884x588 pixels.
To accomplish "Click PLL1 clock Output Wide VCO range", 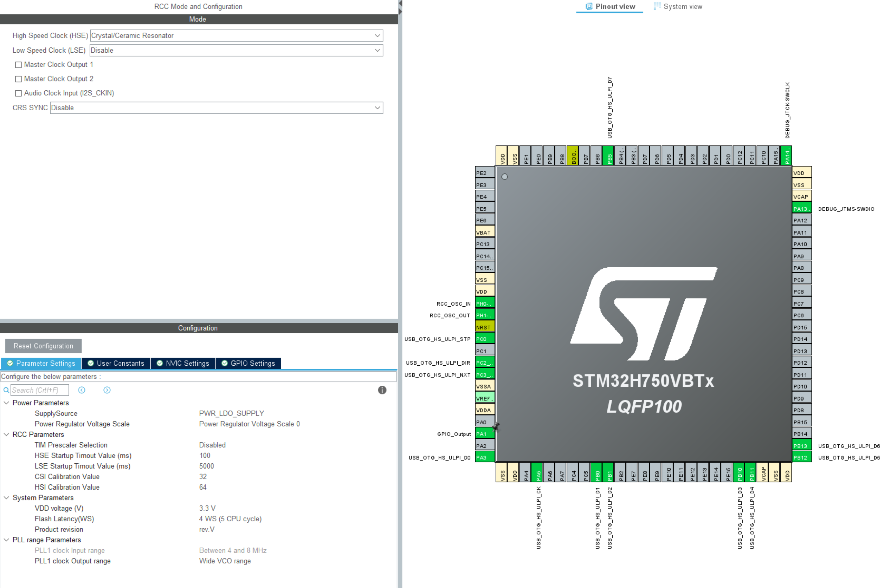I will pyautogui.click(x=225, y=561).
